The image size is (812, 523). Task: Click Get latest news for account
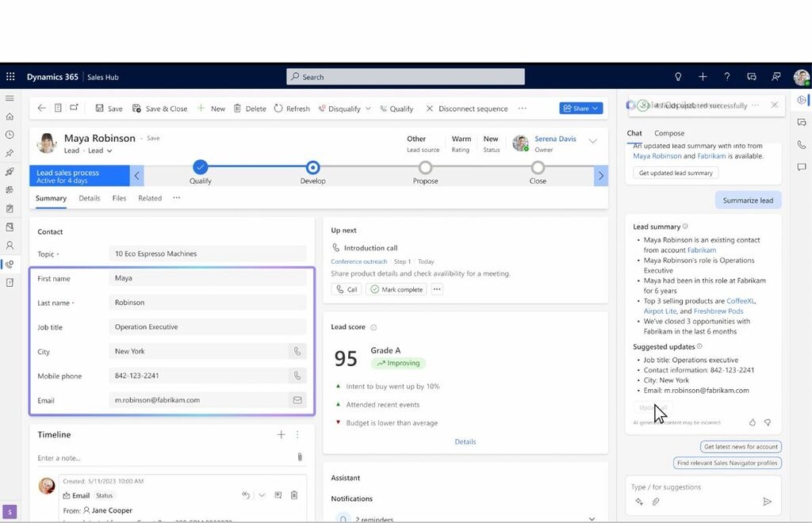741,446
